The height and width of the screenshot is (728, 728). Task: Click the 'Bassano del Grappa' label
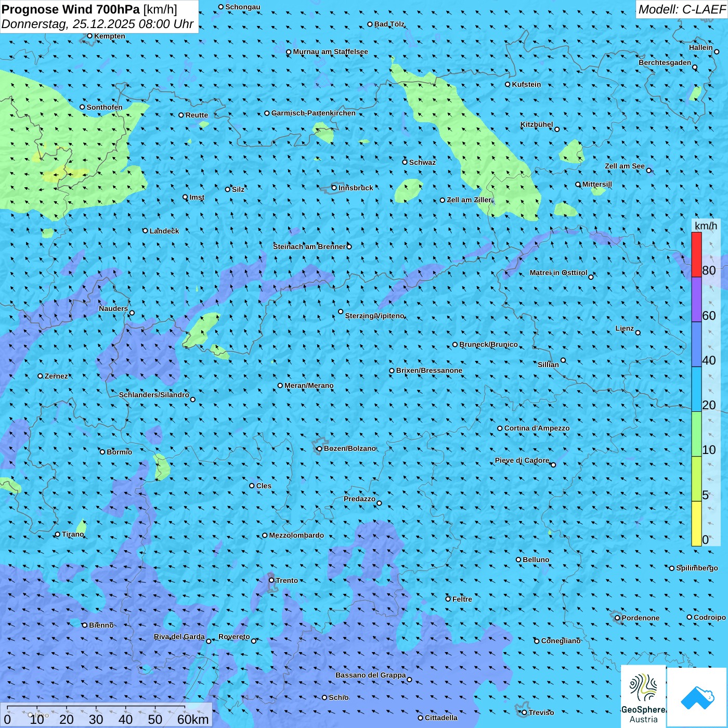tap(370, 675)
